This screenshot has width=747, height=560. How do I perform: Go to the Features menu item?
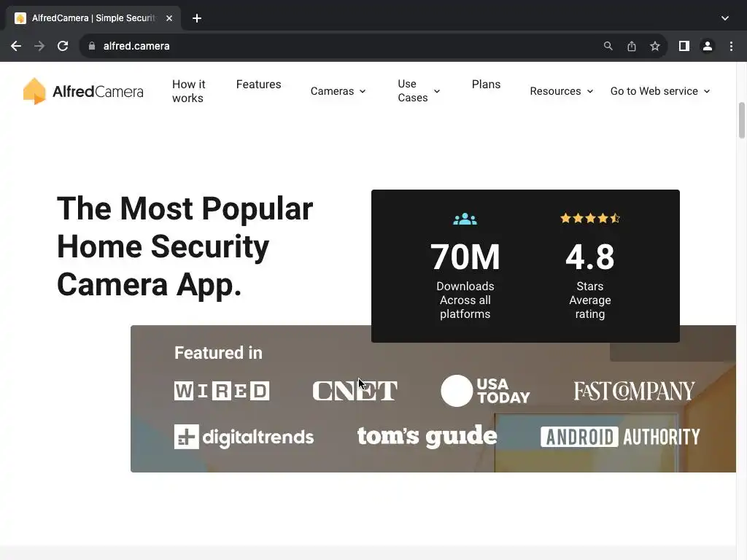tap(258, 85)
